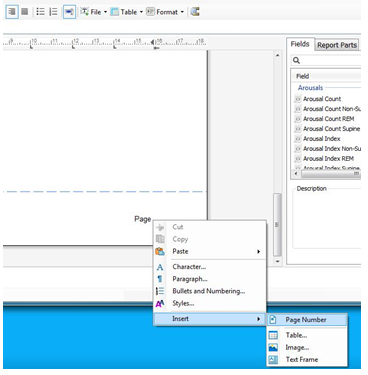The width and height of the screenshot is (368, 375).
Task: Click the fields list horizontal scrollbar
Action: coord(327,174)
